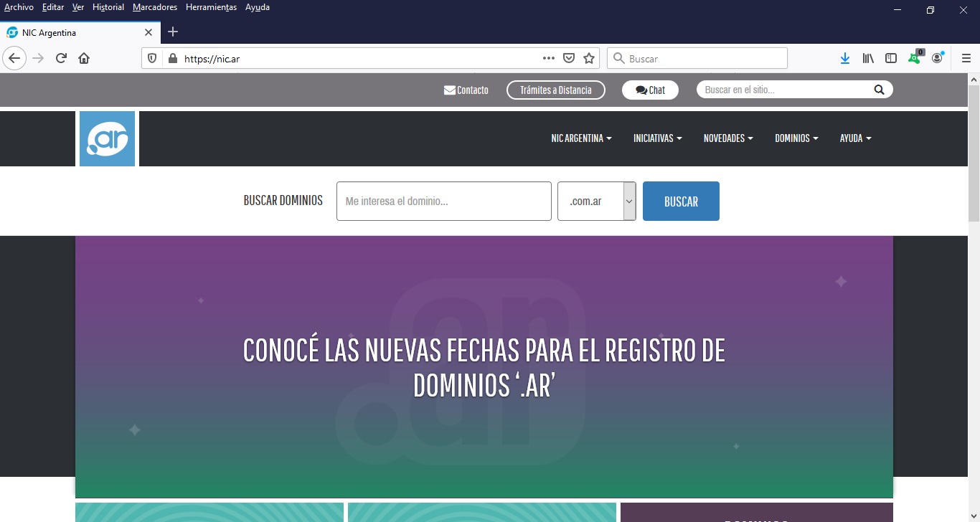This screenshot has width=980, height=522.
Task: Select the NIC Argentina browser tab
Action: (80, 32)
